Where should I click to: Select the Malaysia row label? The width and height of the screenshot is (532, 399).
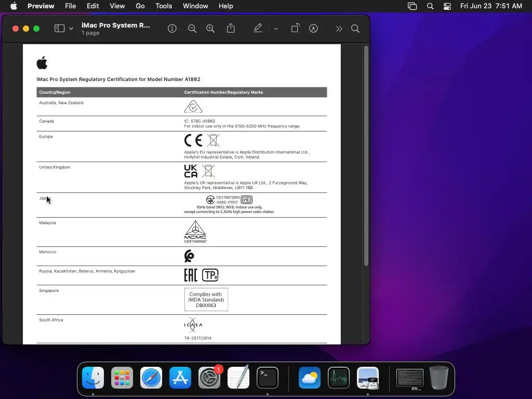click(47, 223)
